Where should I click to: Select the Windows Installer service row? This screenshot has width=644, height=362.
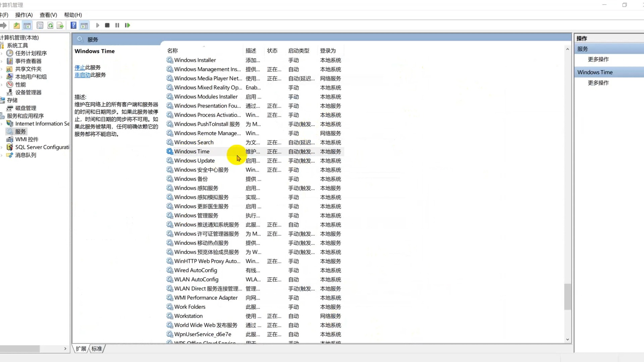tap(255, 60)
